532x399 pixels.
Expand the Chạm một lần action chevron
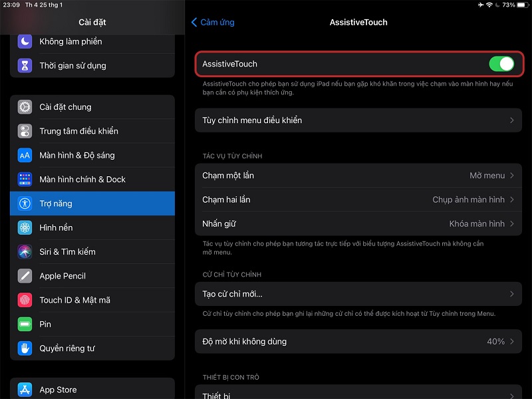511,176
